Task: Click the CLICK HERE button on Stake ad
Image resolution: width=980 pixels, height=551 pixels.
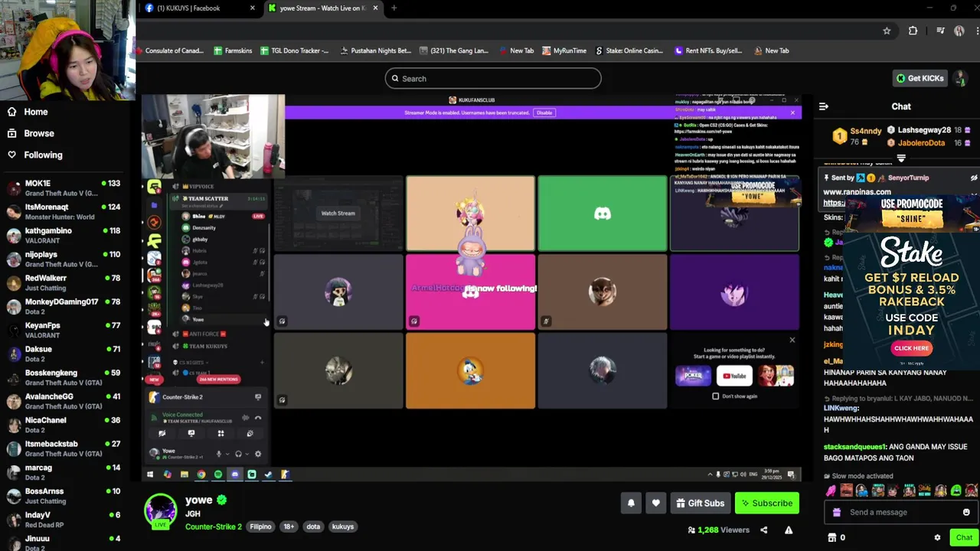Action: 911,348
